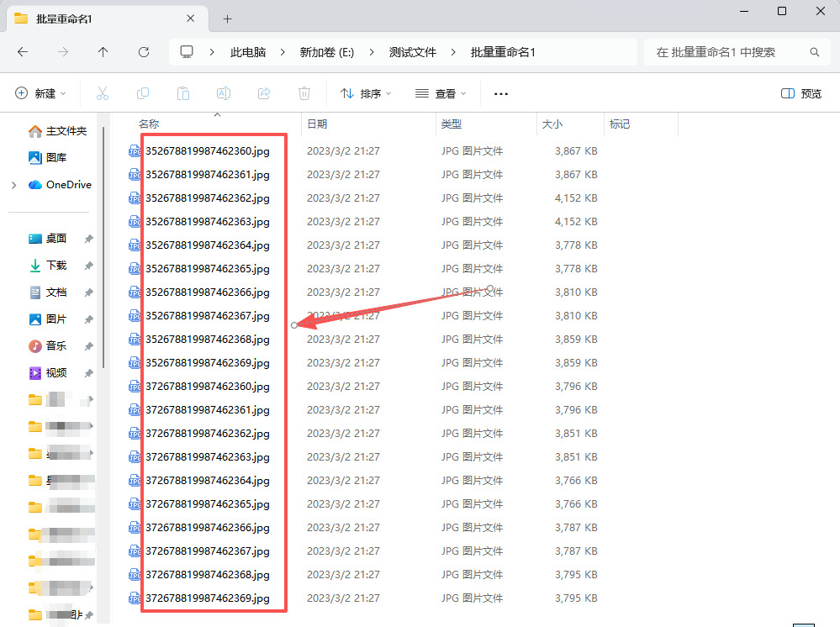Click the Share icon in toolbar
Viewport: 840px width, 627px height.
point(264,93)
